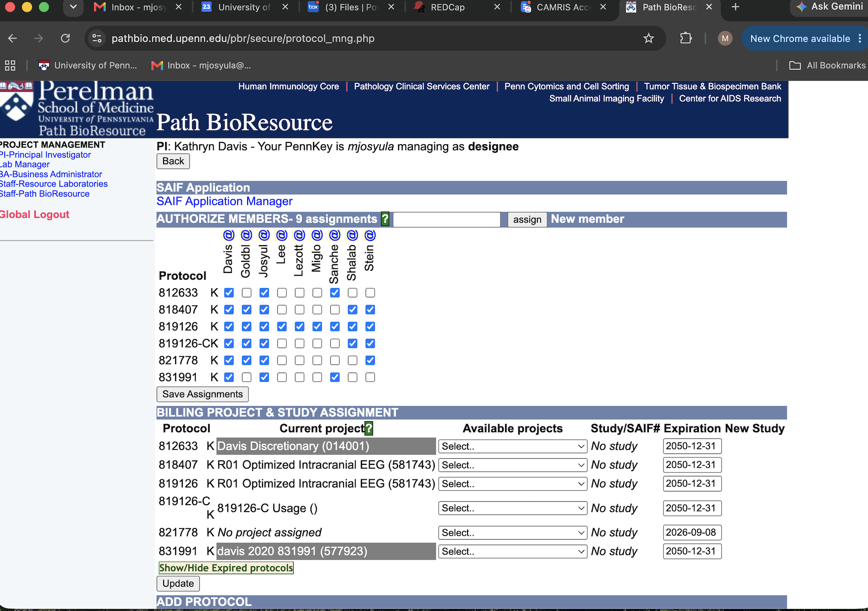Check Lezott for protocol 819126-CK

pyautogui.click(x=299, y=343)
